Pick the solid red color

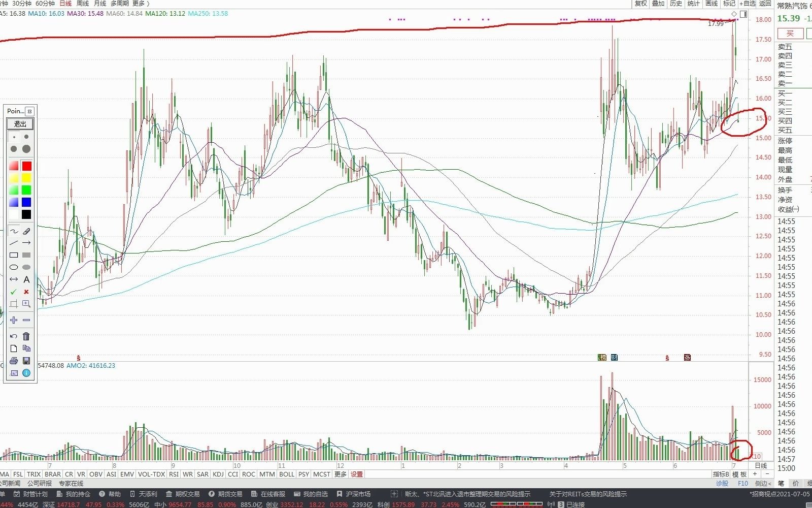[x=26, y=166]
